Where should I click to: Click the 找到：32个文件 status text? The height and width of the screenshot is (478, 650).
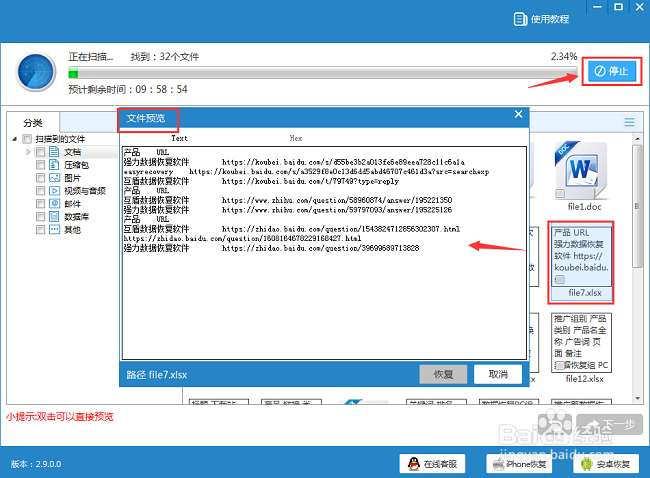coord(165,56)
